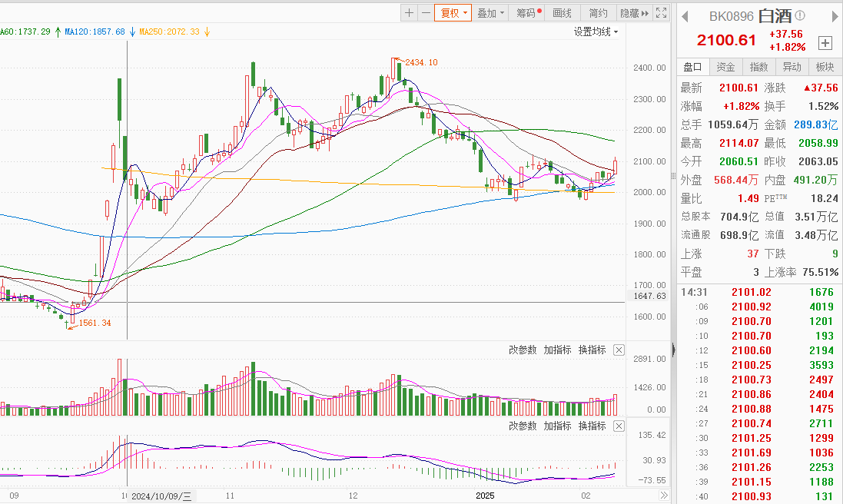Go to previous stock with left arrow
Image resolution: width=843 pixels, height=504 pixels.
tap(685, 16)
